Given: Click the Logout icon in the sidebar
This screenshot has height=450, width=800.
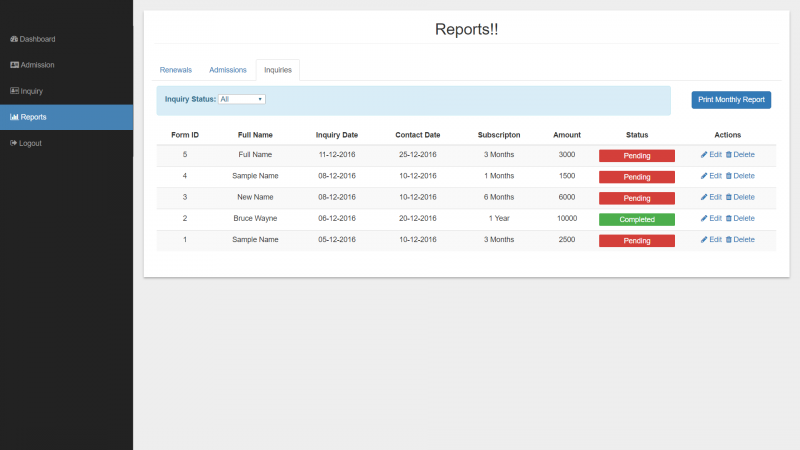Looking at the screenshot, I should coord(14,143).
